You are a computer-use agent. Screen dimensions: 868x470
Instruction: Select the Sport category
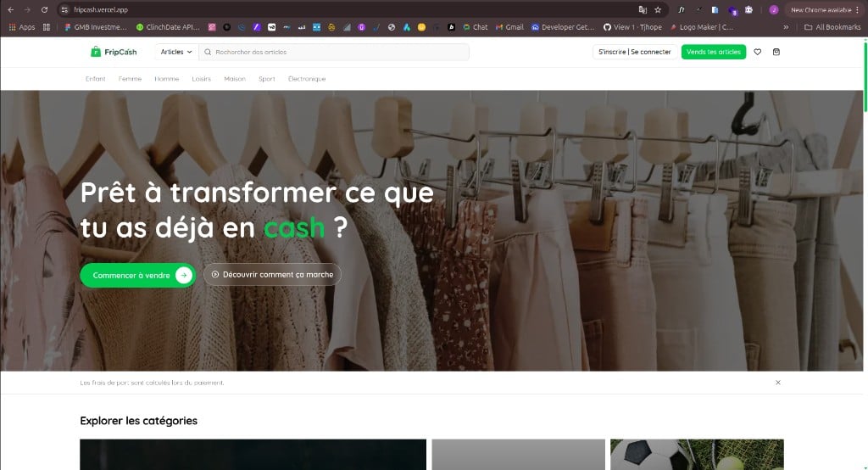click(x=267, y=79)
